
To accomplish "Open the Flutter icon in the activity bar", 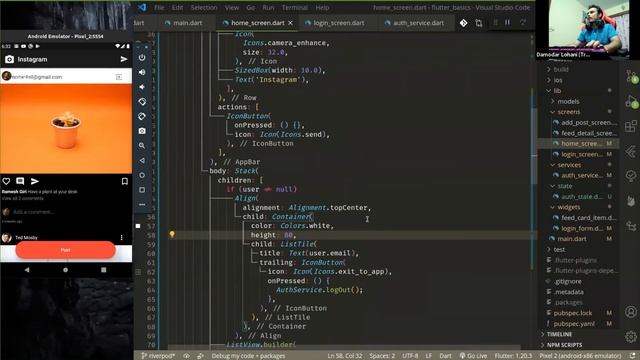I will [x=631, y=151].
